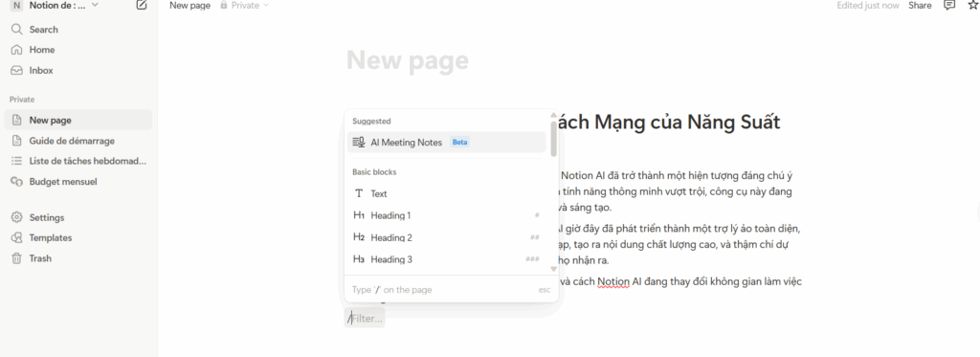Open Templates from sidebar
Image resolution: width=980 pixels, height=357 pixels.
[78, 238]
